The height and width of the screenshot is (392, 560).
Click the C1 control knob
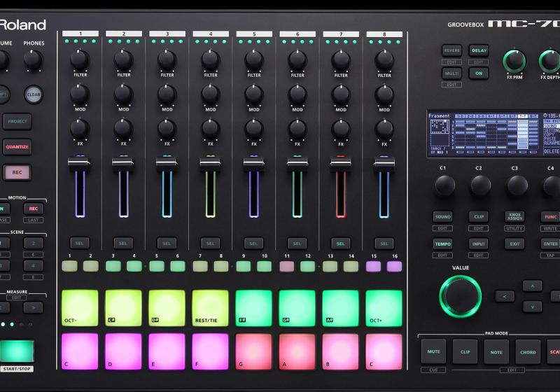tap(444, 185)
